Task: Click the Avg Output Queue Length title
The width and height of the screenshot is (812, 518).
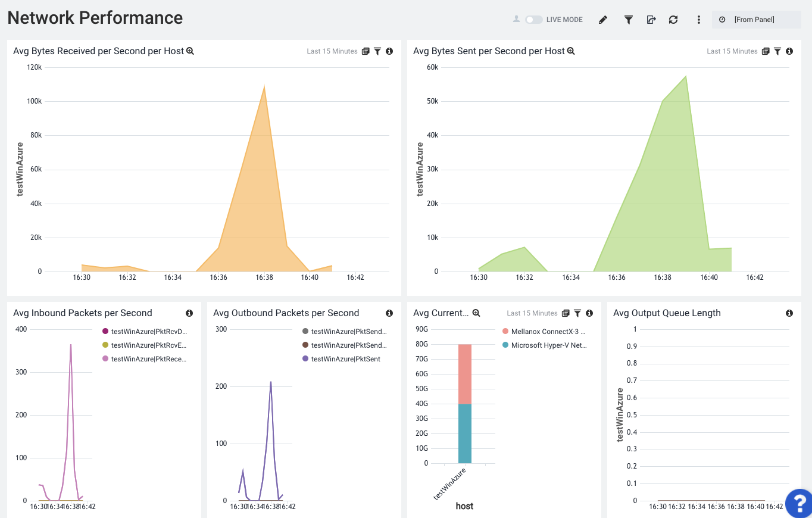Action: click(x=667, y=313)
